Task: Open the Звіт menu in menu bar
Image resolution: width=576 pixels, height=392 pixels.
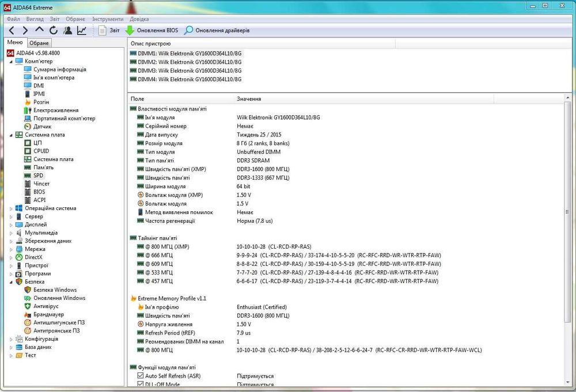Action: coord(54,19)
